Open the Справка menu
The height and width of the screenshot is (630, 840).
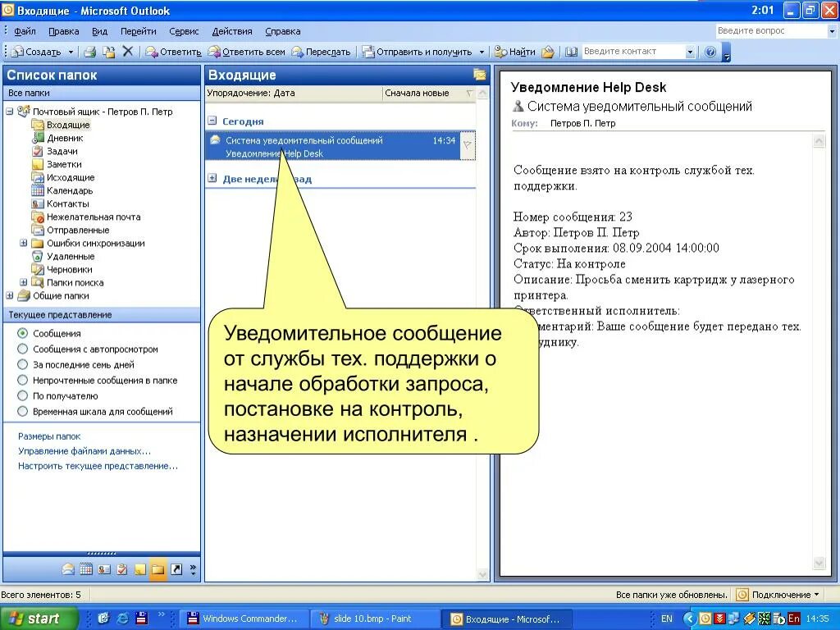coord(282,32)
